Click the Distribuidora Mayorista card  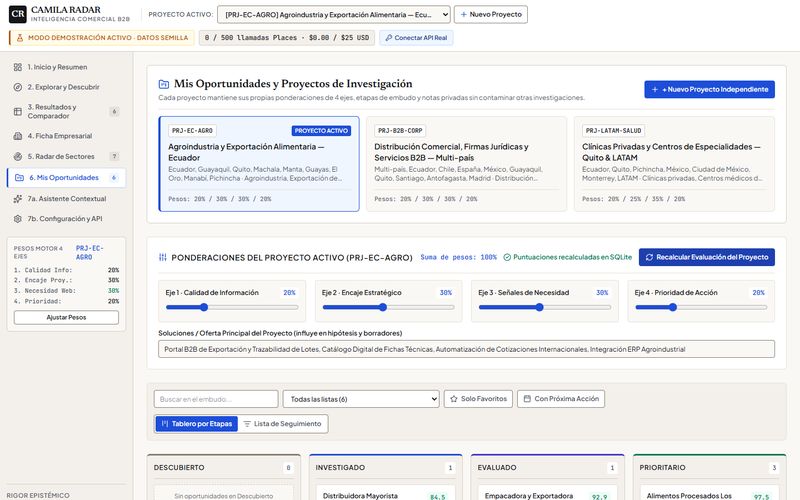point(385,493)
